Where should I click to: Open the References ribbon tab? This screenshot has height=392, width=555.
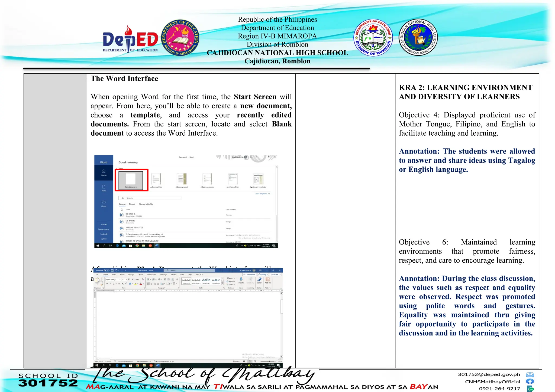coord(151,275)
